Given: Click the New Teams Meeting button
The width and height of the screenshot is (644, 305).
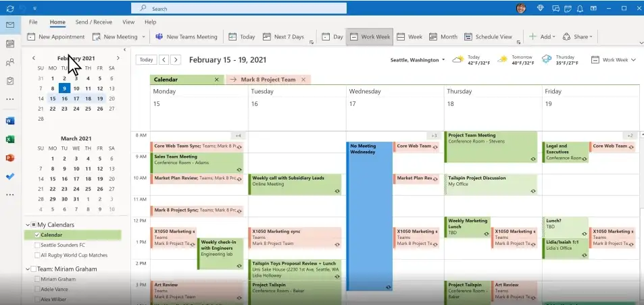Looking at the screenshot, I should (186, 37).
